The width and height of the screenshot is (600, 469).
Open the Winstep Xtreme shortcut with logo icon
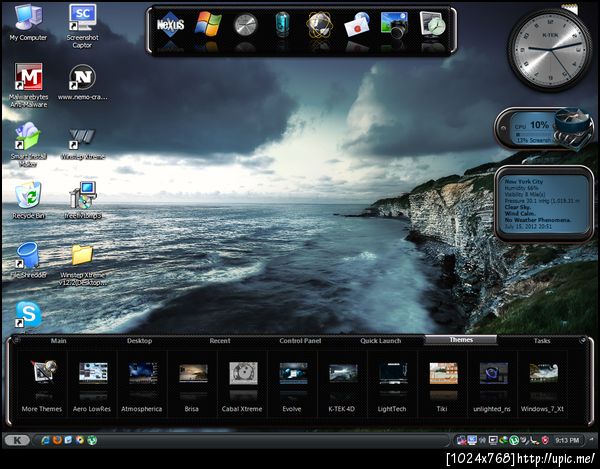(x=82, y=143)
